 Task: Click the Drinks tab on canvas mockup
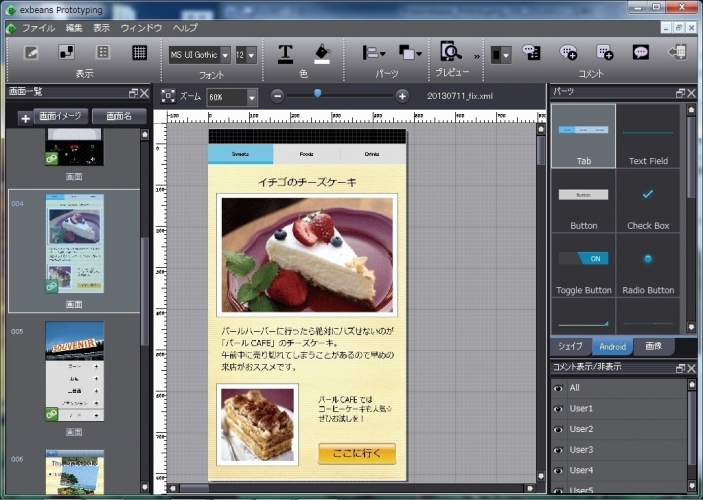click(372, 154)
